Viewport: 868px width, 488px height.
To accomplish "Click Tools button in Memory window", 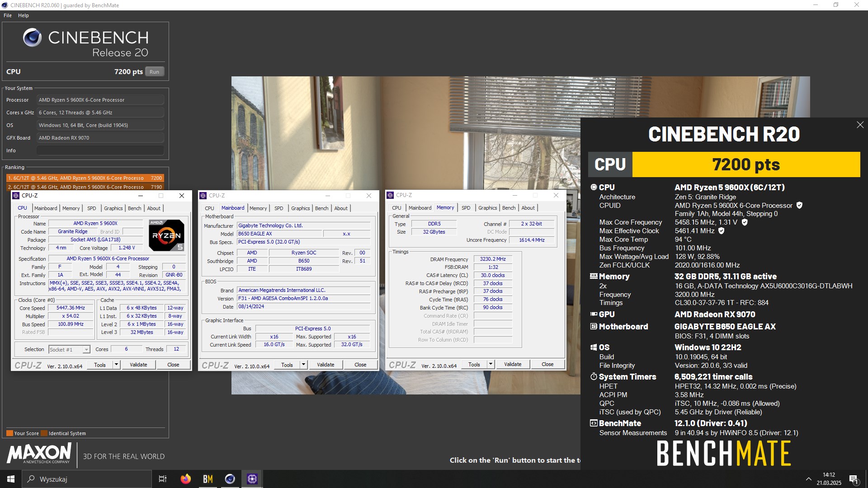I will coord(474,364).
